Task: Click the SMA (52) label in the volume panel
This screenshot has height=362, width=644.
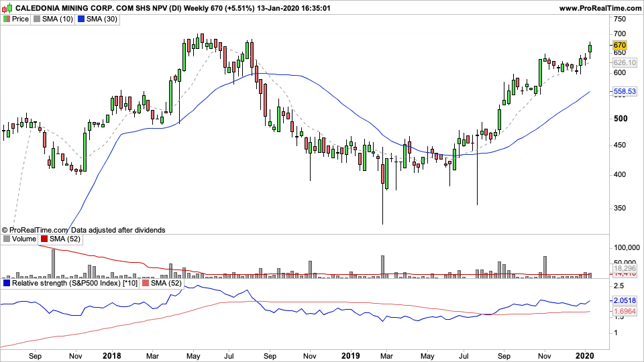Action: (x=65, y=239)
